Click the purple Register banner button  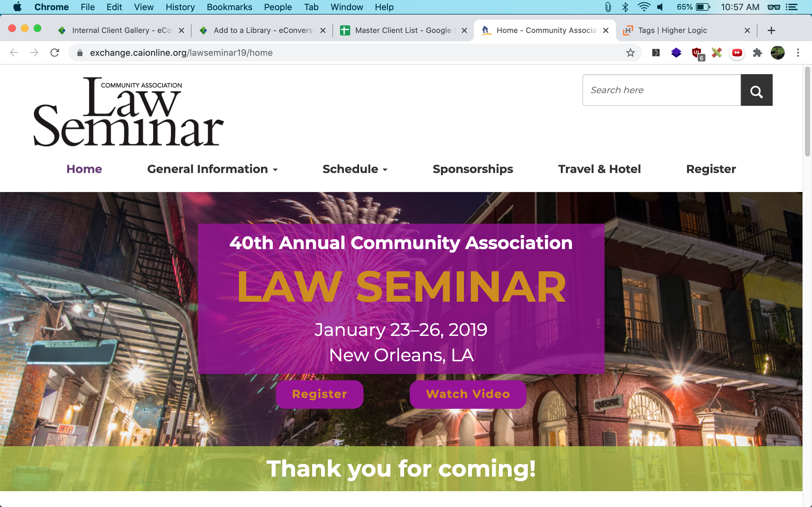coord(319,394)
